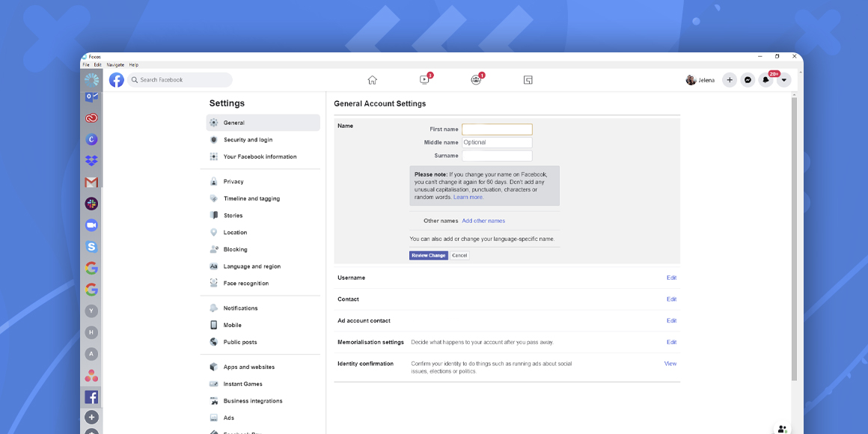Open the Help menu
The height and width of the screenshot is (434, 868).
[133, 65]
